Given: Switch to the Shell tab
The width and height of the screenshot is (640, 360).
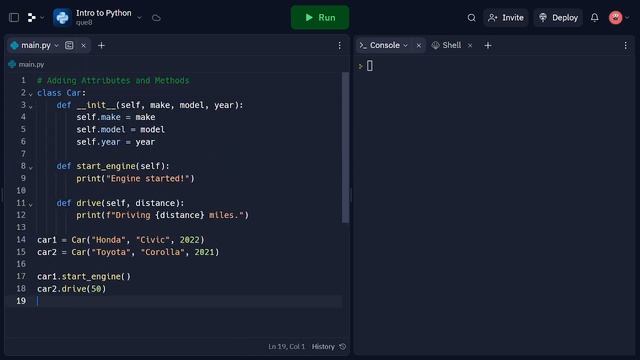Looking at the screenshot, I should coord(452,45).
